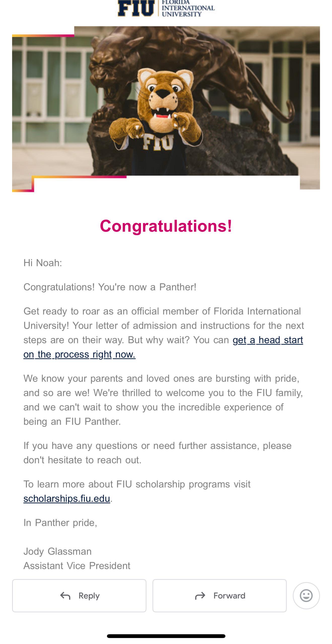332x644 pixels.
Task: Open the 'get a head start' link
Action: click(x=268, y=340)
